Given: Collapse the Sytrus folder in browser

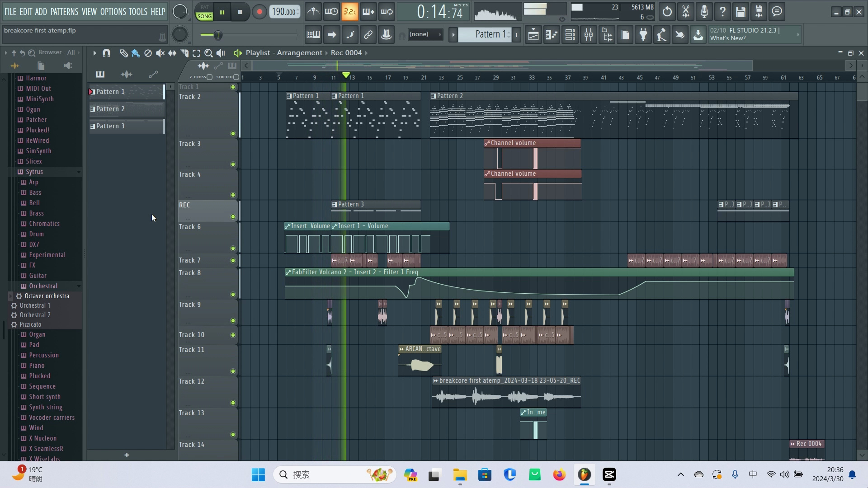Looking at the screenshot, I should [x=79, y=172].
